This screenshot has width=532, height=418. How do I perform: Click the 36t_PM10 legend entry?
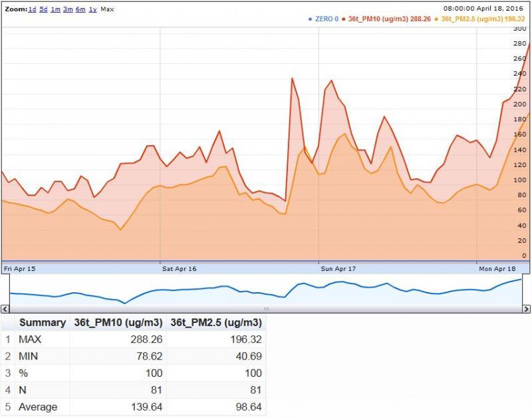pyautogui.click(x=389, y=19)
